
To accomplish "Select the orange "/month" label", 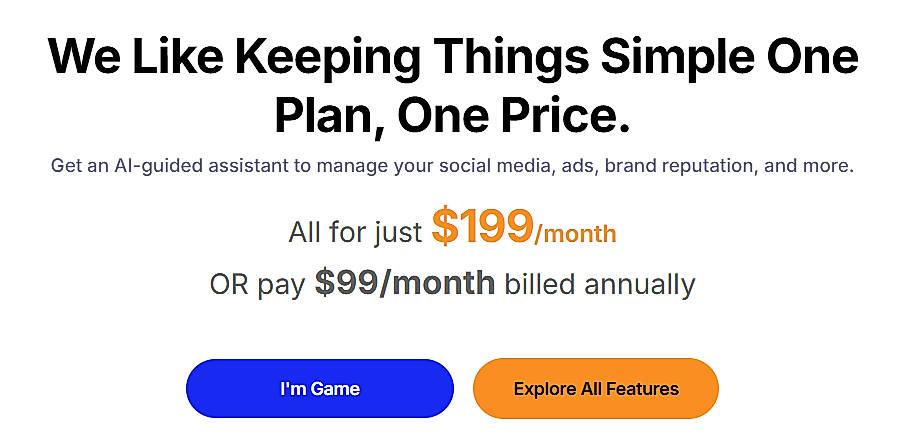I will tap(575, 235).
